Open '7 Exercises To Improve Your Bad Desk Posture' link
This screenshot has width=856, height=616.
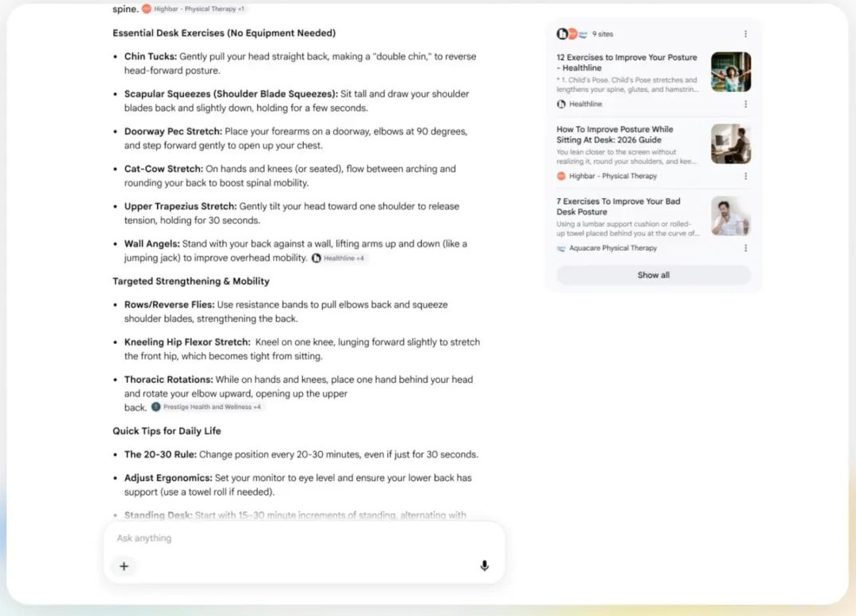point(619,206)
